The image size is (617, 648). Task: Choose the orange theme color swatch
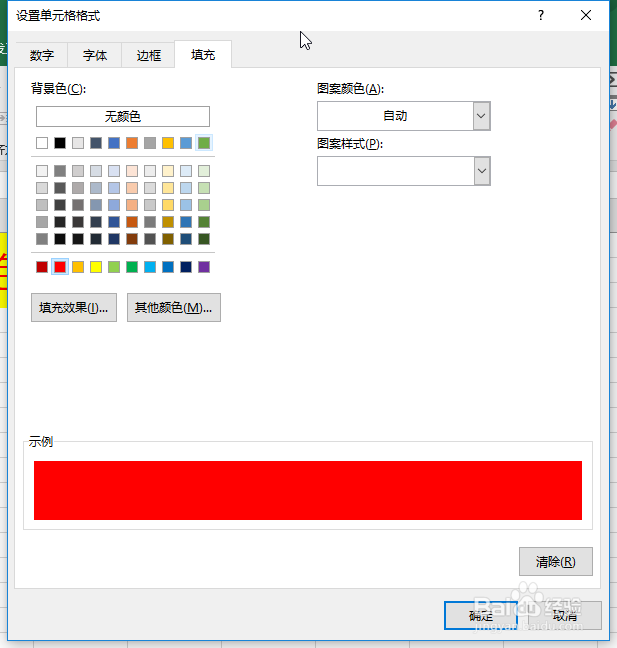click(x=132, y=143)
